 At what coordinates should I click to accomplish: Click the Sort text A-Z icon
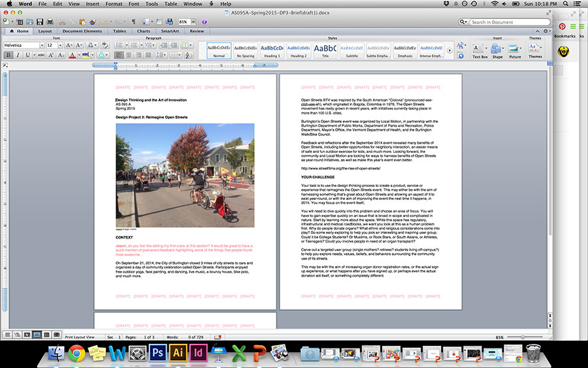tap(188, 55)
